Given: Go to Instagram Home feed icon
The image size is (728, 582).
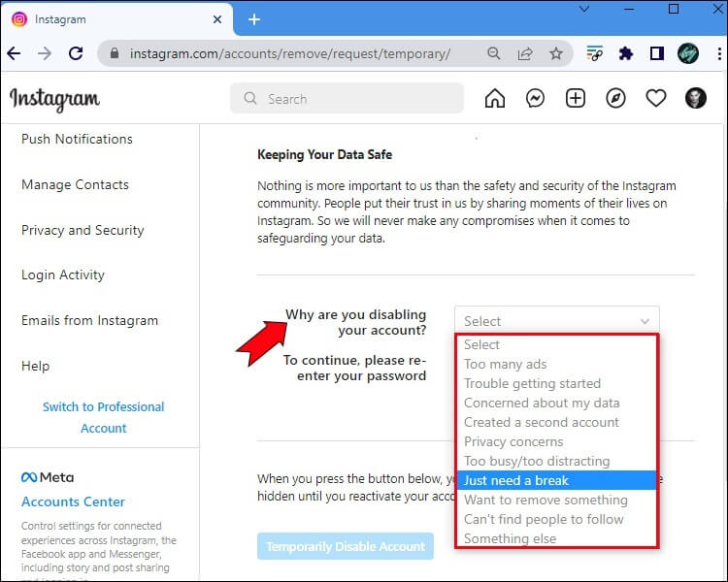Looking at the screenshot, I should pos(494,98).
